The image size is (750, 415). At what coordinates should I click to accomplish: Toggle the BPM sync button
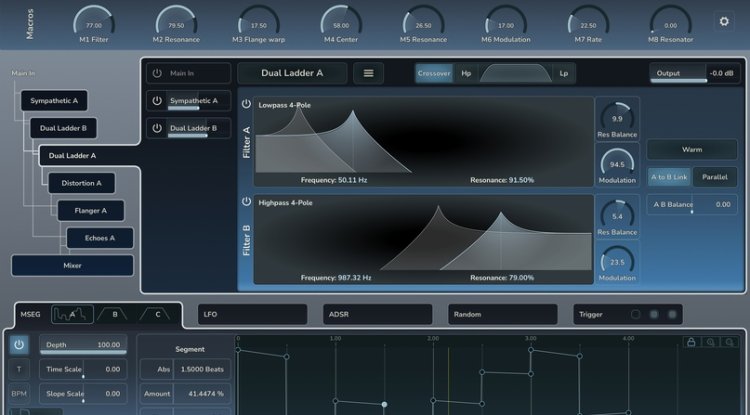coord(19,393)
